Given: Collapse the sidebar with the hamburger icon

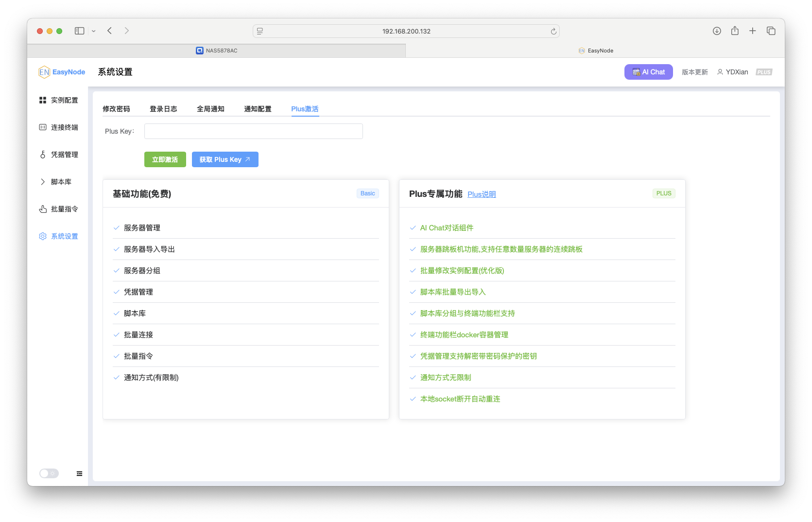Looking at the screenshot, I should point(79,473).
